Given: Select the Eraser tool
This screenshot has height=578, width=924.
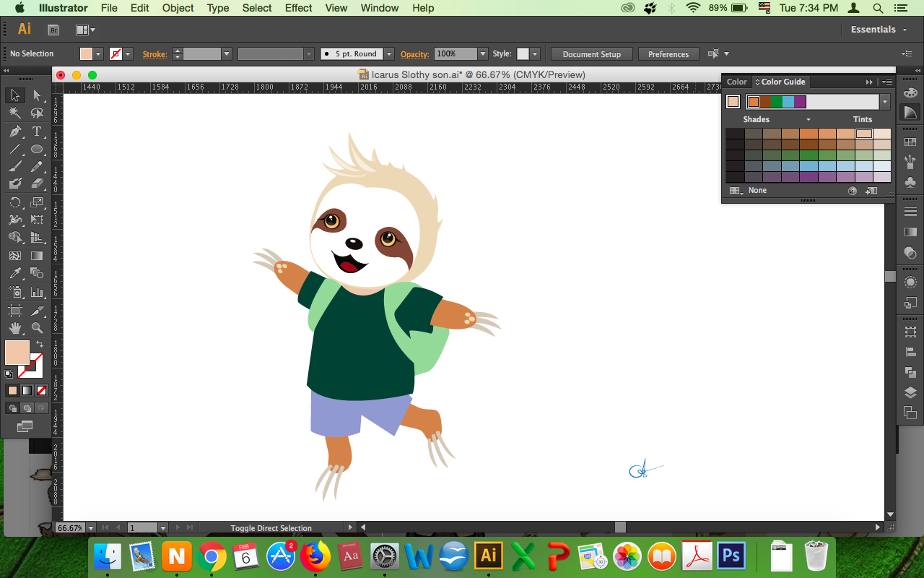Looking at the screenshot, I should [x=37, y=184].
